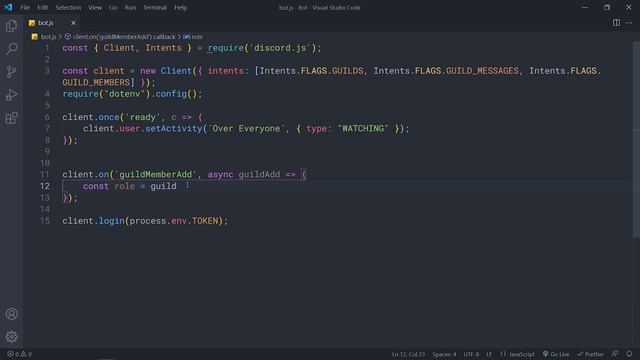
Task: Click the role variable on line 12
Action: [124, 187]
